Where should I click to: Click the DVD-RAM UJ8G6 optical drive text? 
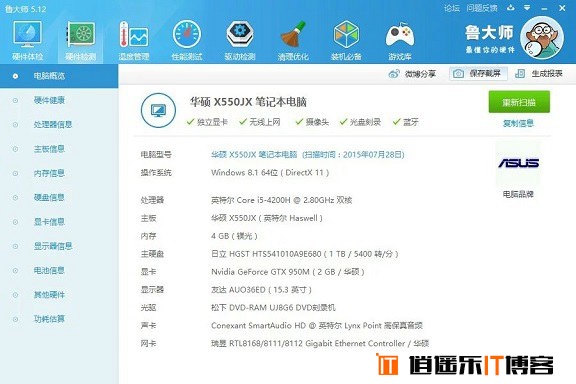tap(273, 308)
